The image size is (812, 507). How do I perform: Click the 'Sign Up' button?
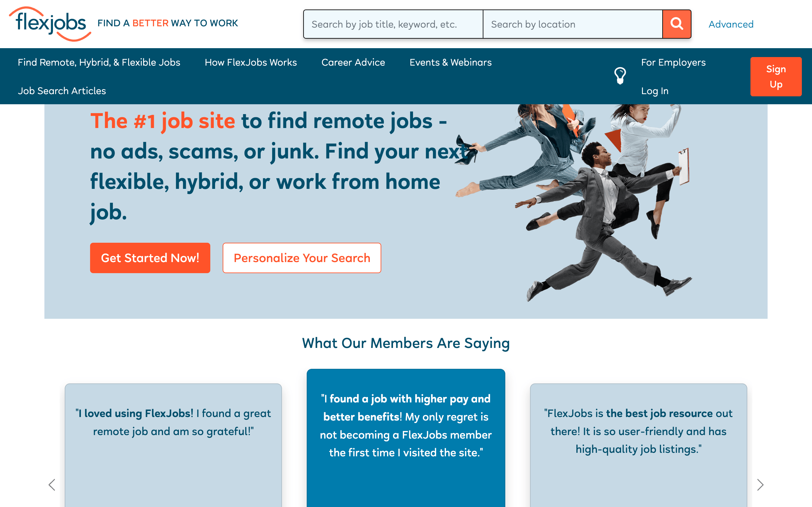tap(776, 76)
